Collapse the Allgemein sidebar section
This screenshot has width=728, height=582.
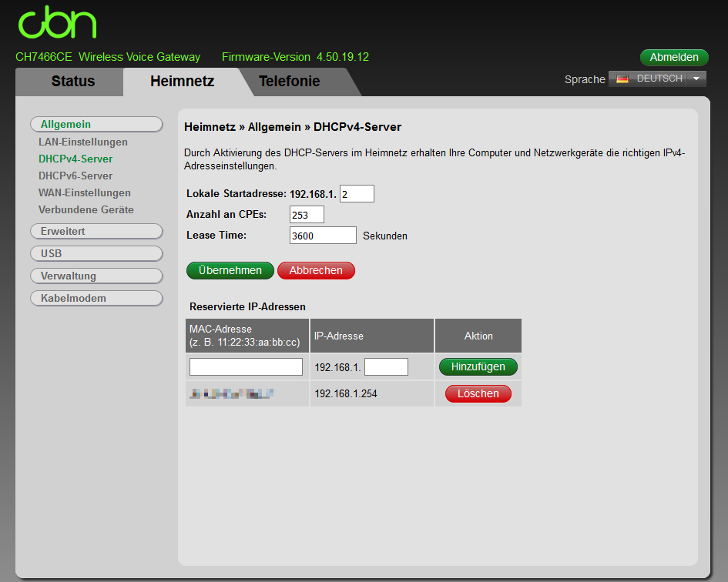pos(96,124)
